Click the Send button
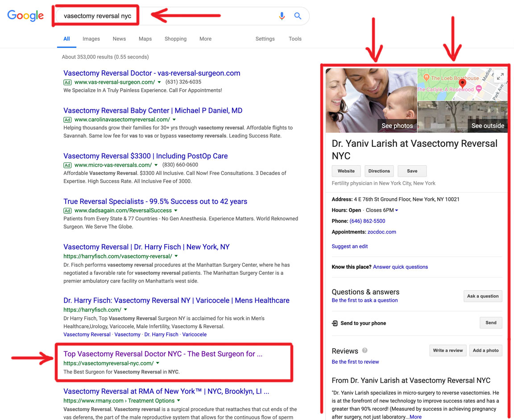Image resolution: width=514 pixels, height=420 pixels. 491,323
